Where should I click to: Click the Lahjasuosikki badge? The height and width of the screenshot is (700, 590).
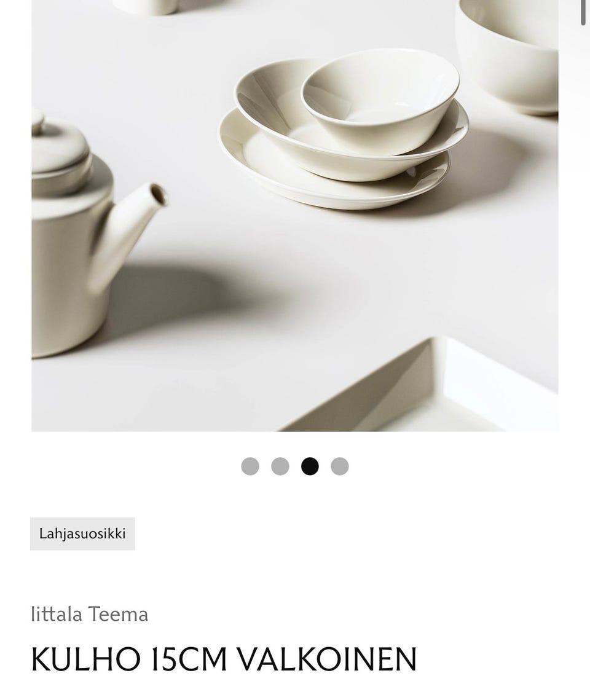[x=82, y=533]
